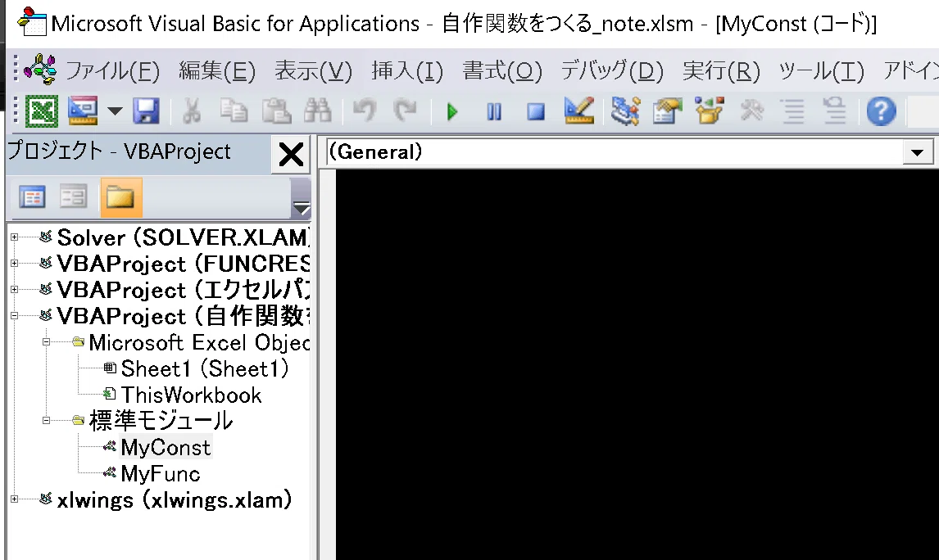
Task: Open Find with binoculars icon
Action: point(318,111)
